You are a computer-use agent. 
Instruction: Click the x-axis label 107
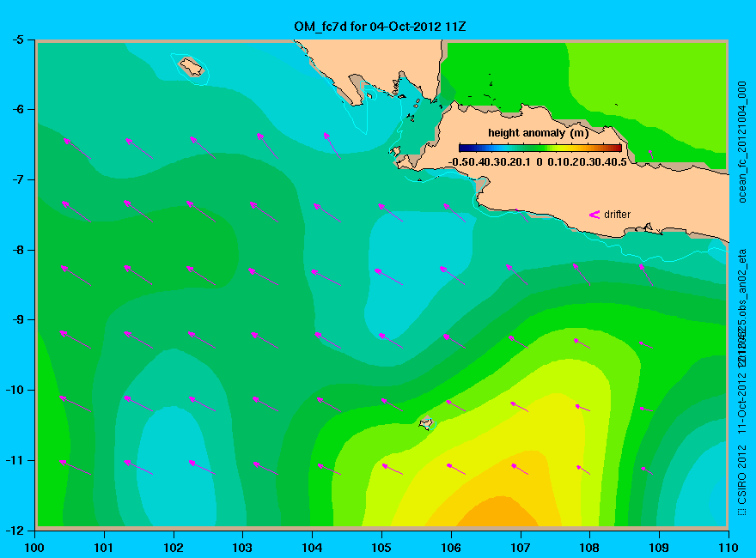pos(521,548)
